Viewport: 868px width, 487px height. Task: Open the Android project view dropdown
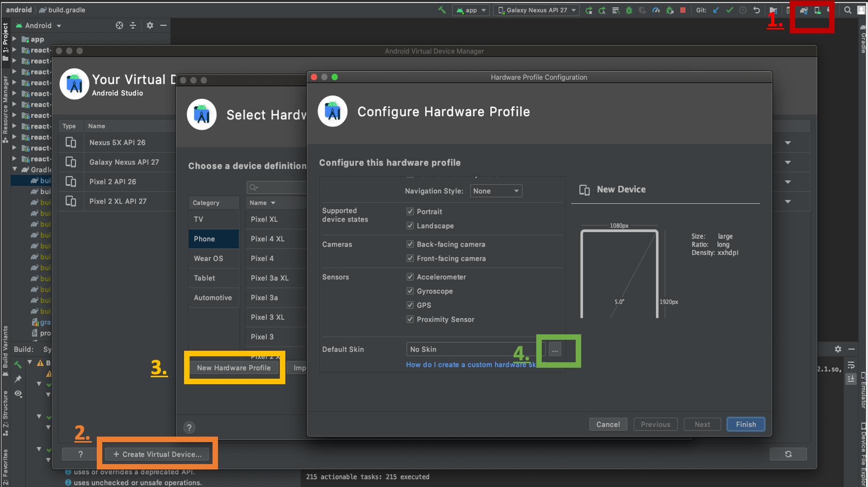pyautogui.click(x=38, y=25)
